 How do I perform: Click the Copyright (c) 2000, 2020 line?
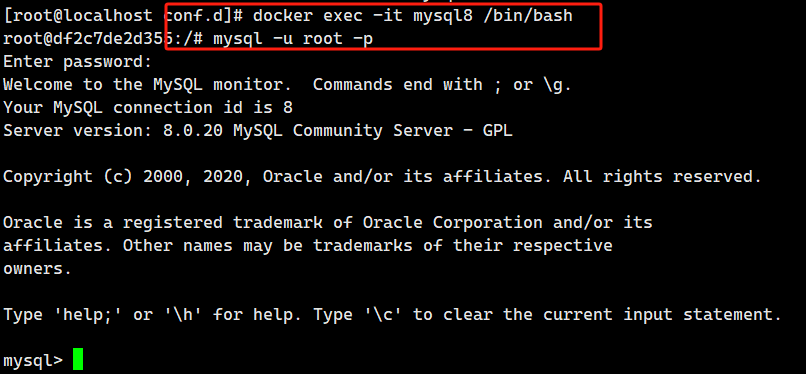(x=382, y=177)
